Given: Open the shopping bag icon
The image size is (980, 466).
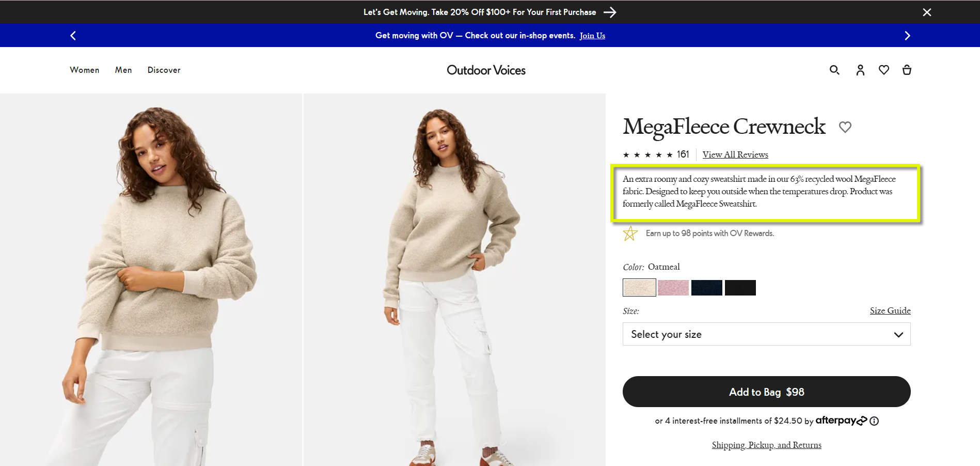Looking at the screenshot, I should point(907,70).
